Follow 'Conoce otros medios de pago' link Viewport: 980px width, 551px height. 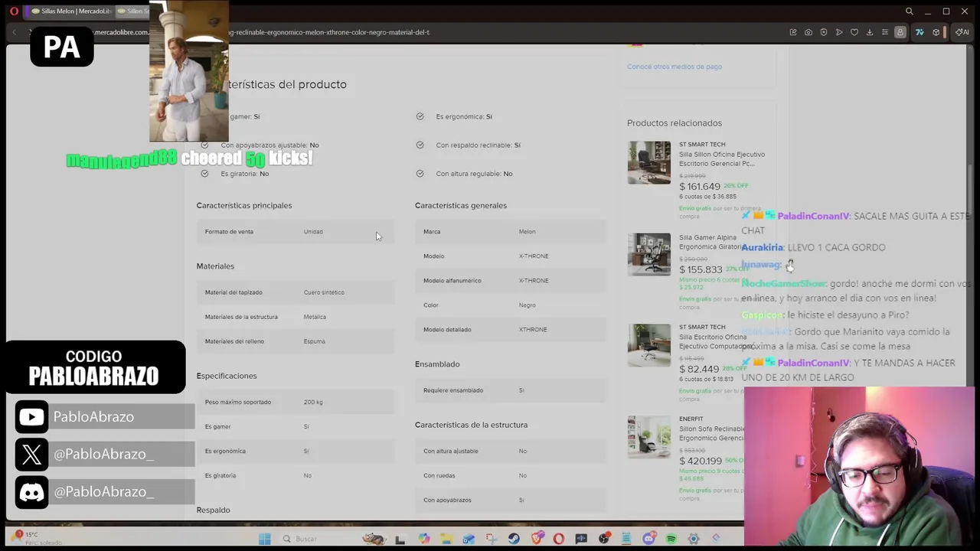[675, 67]
